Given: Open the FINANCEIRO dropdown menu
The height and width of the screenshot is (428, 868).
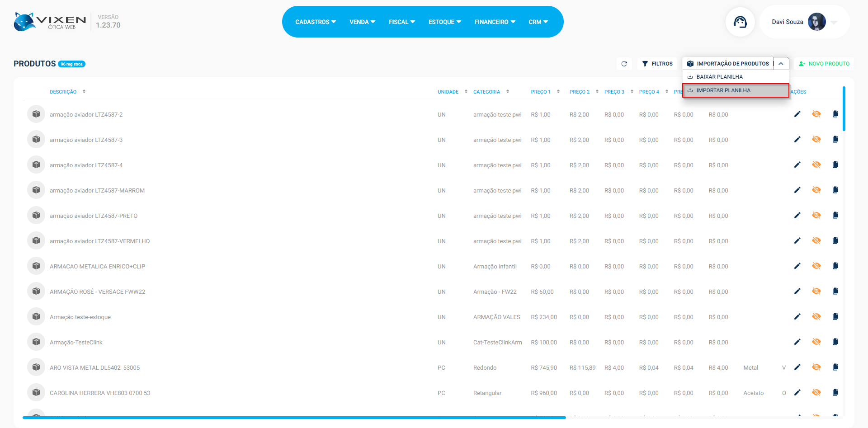Looking at the screenshot, I should click(495, 22).
